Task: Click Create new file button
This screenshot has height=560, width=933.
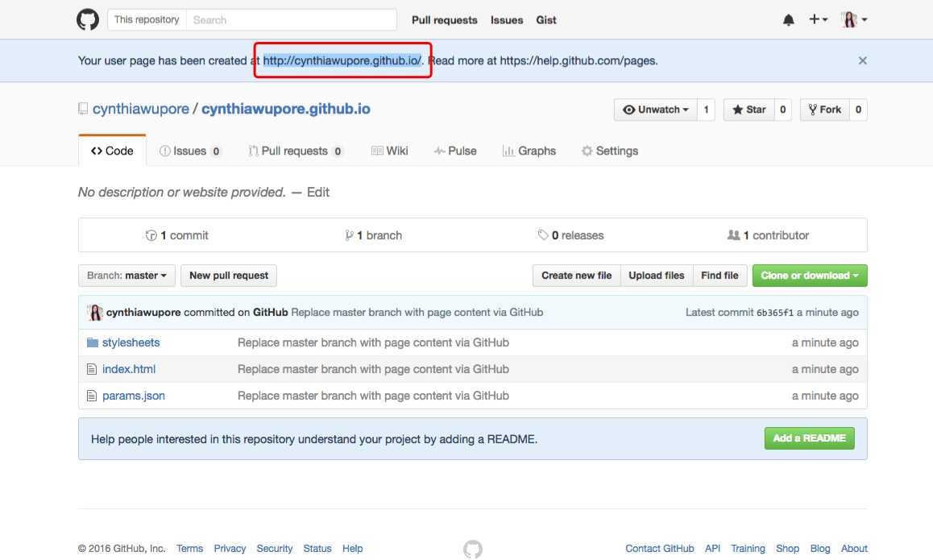Action: (577, 276)
